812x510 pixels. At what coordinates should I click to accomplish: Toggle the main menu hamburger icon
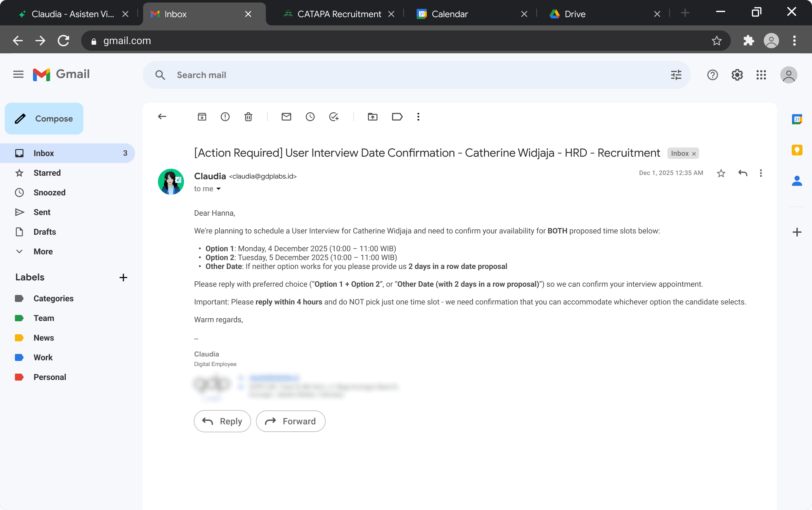(18, 74)
